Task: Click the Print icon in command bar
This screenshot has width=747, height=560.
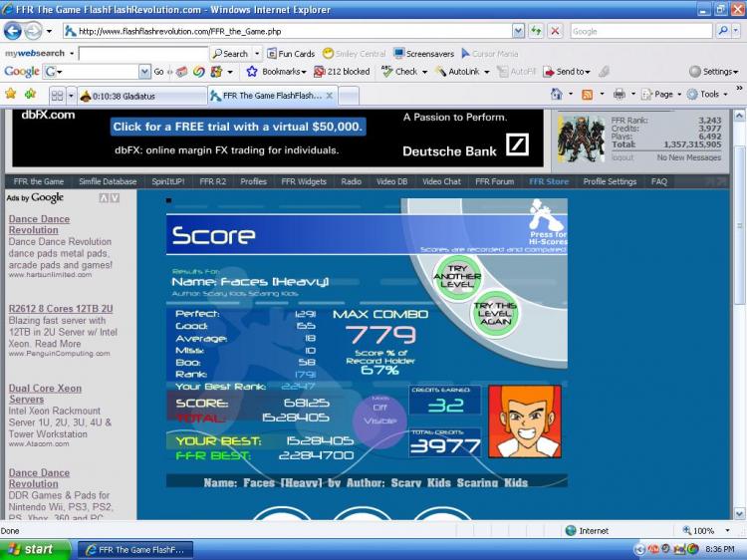Action: point(619,94)
